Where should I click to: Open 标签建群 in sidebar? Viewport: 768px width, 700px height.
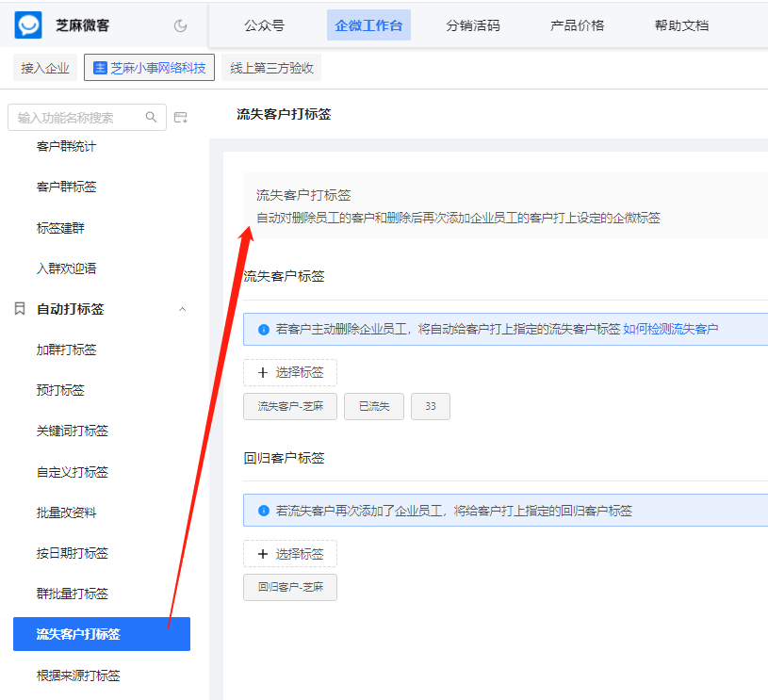click(60, 228)
